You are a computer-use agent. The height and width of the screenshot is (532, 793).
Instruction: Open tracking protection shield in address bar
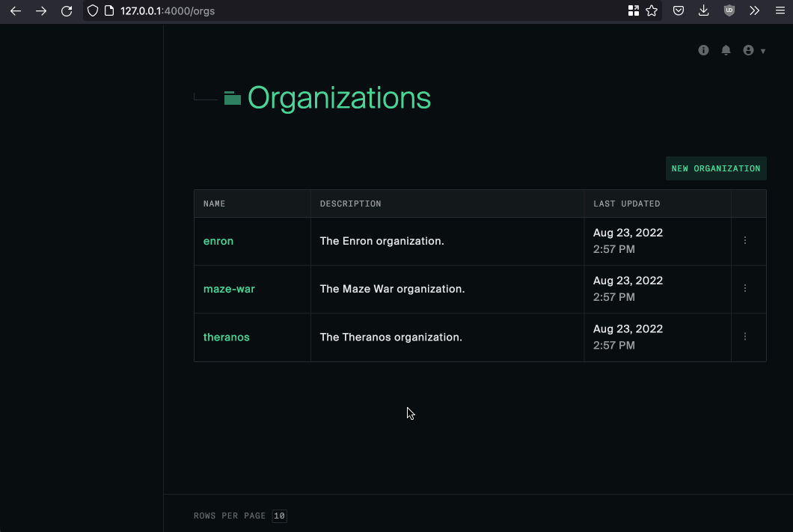coord(93,10)
